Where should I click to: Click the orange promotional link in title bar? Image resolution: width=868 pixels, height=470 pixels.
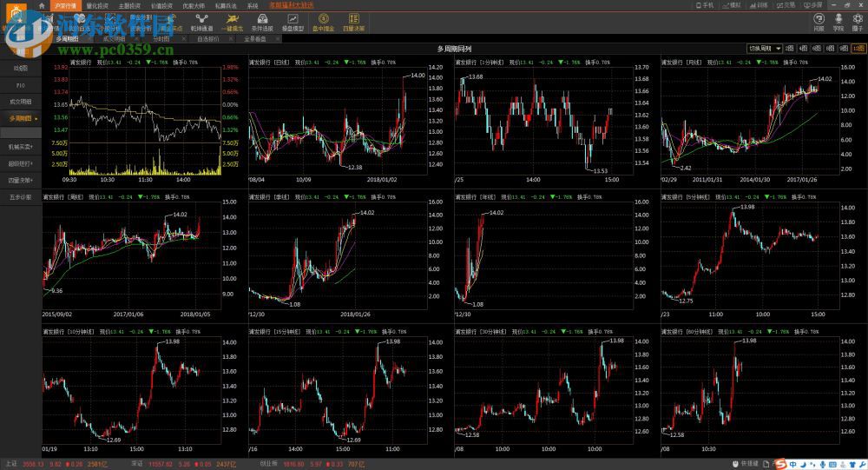click(x=291, y=5)
